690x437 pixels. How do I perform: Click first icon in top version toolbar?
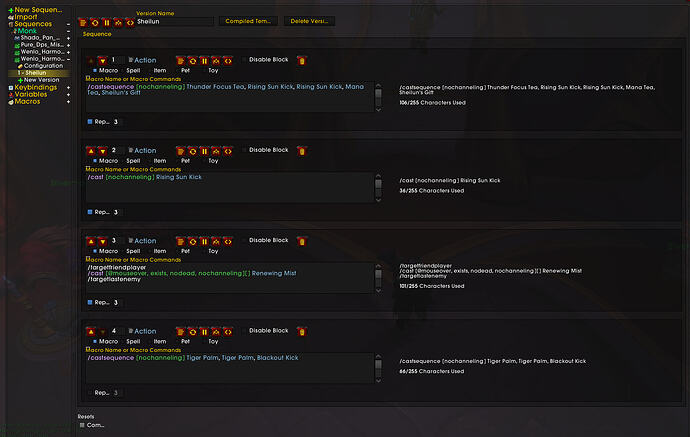pyautogui.click(x=84, y=21)
